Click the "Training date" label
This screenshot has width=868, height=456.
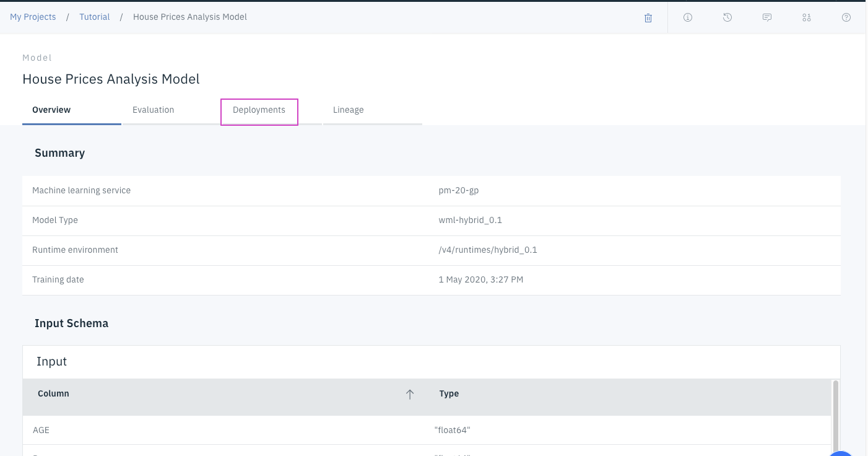[x=58, y=279]
